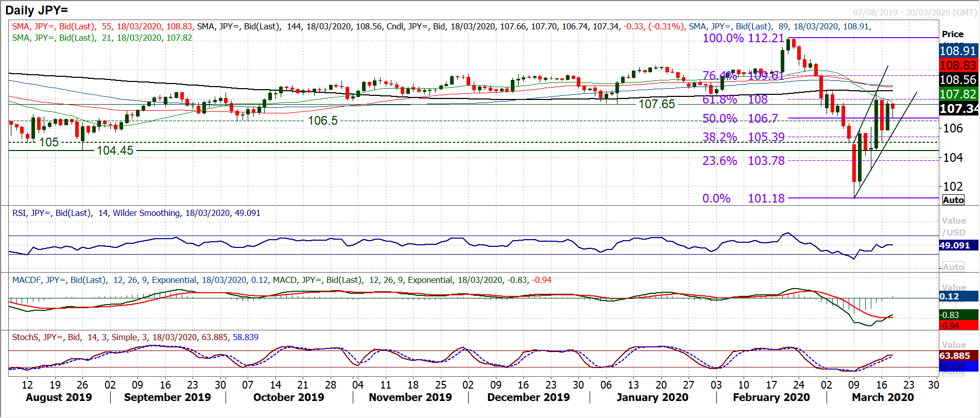
Task: Click the 104.45 support line label
Action: pyautogui.click(x=115, y=151)
